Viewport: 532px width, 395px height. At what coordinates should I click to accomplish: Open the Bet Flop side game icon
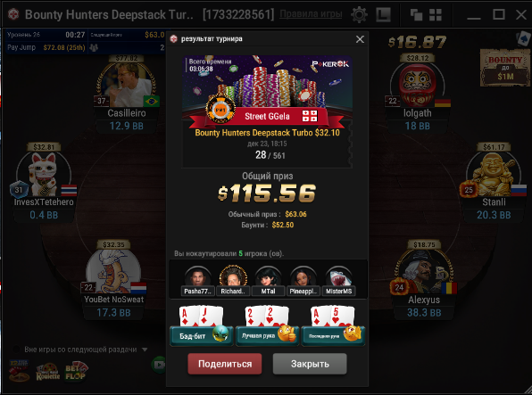tap(77, 371)
